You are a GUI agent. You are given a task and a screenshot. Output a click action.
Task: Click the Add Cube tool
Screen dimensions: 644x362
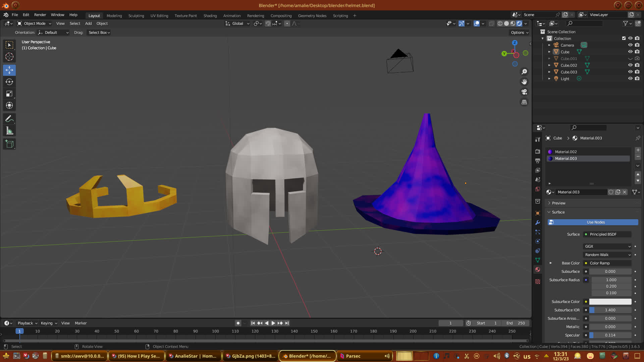point(9,144)
